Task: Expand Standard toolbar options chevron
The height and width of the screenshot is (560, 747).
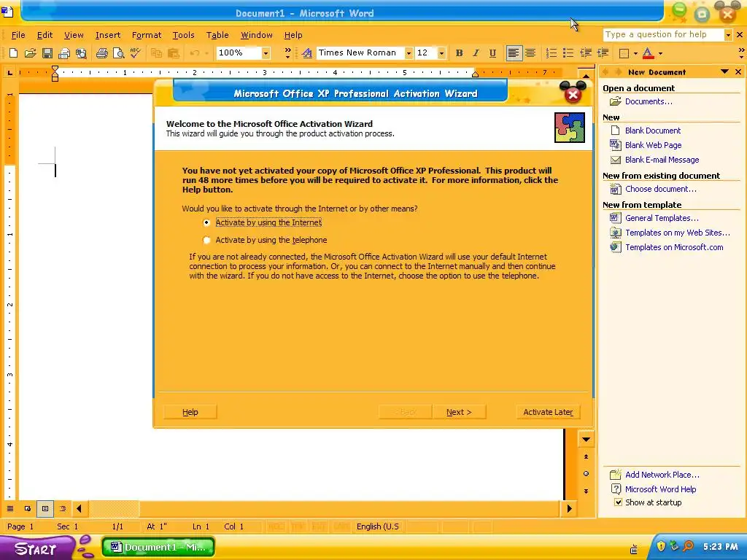Action: [x=287, y=52]
